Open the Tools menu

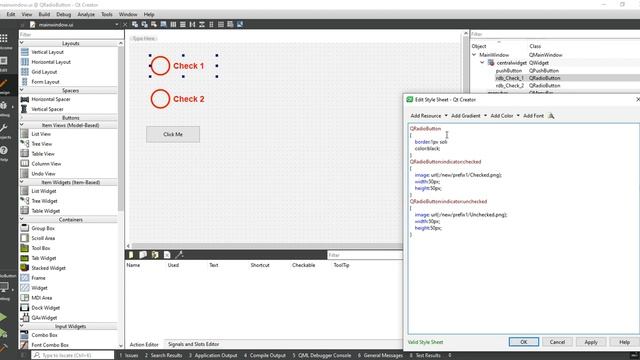point(107,14)
